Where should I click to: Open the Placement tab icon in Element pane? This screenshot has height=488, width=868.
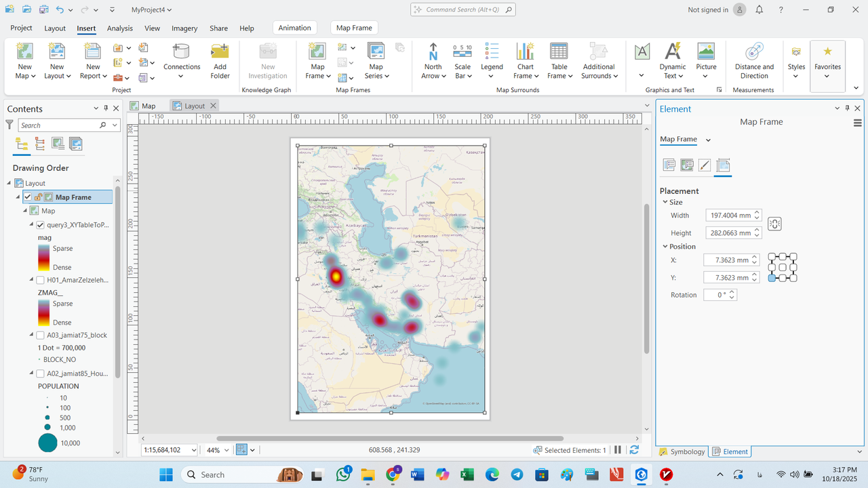723,165
